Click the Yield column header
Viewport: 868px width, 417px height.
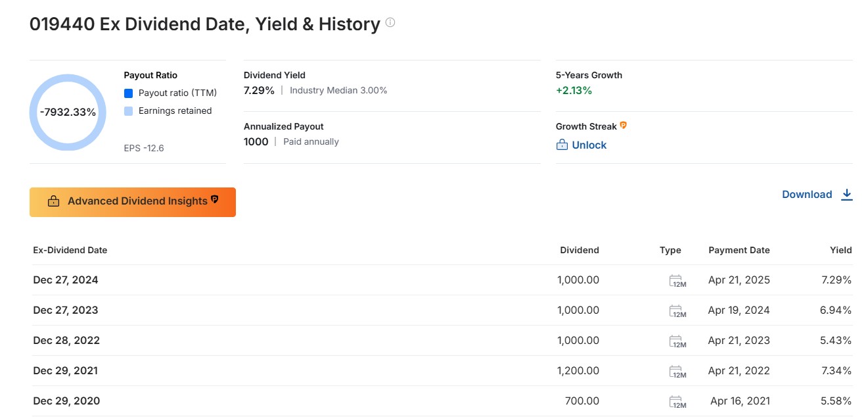coord(840,250)
